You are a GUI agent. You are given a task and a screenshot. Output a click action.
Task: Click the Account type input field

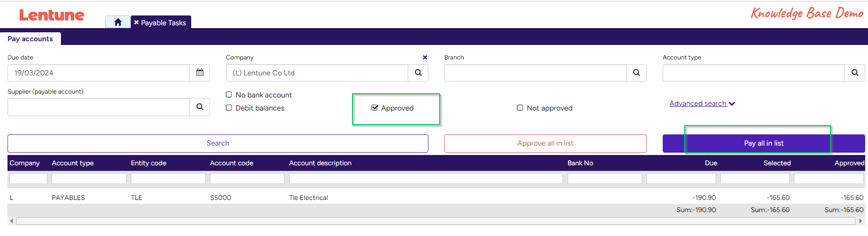click(754, 73)
